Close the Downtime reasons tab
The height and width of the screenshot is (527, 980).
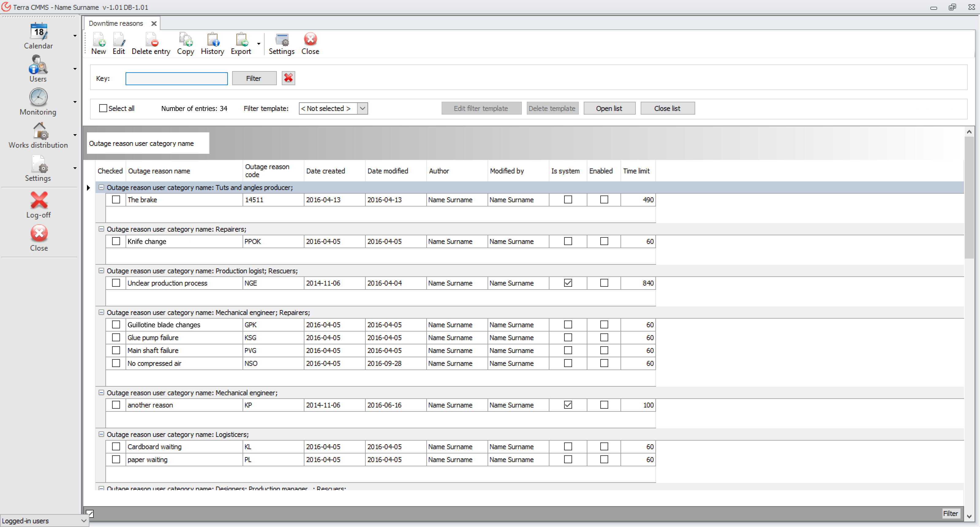click(x=154, y=24)
